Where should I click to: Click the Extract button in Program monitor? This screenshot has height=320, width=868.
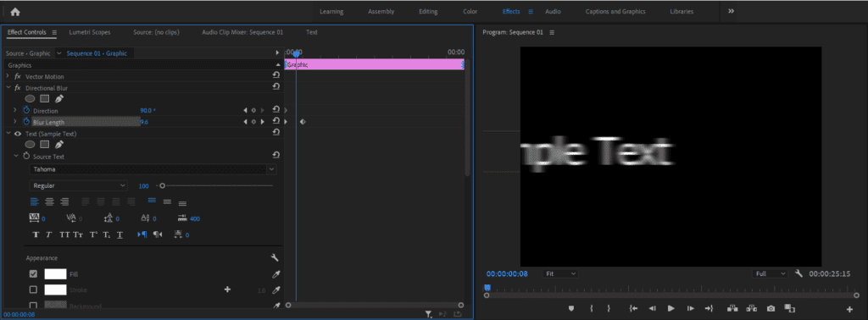[x=752, y=308]
